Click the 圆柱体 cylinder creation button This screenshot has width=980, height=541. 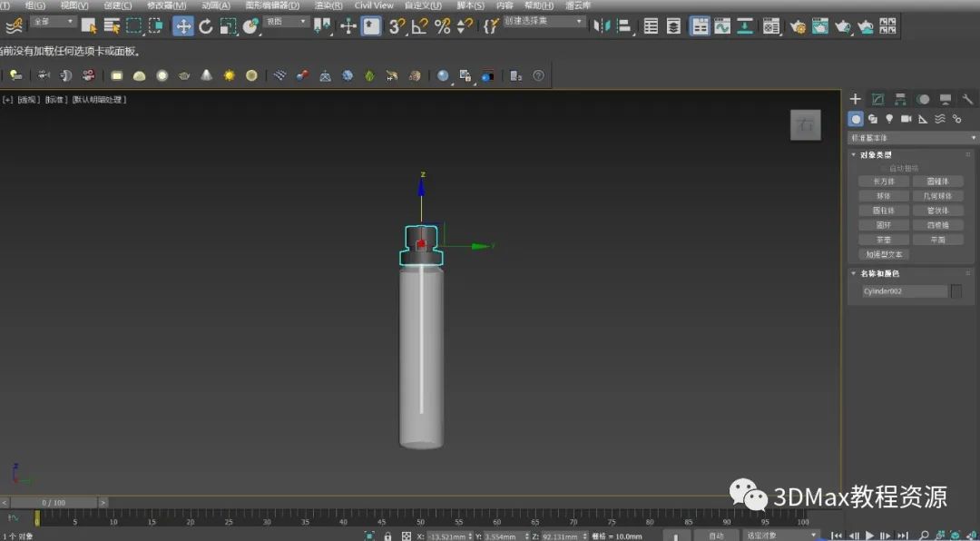883,211
